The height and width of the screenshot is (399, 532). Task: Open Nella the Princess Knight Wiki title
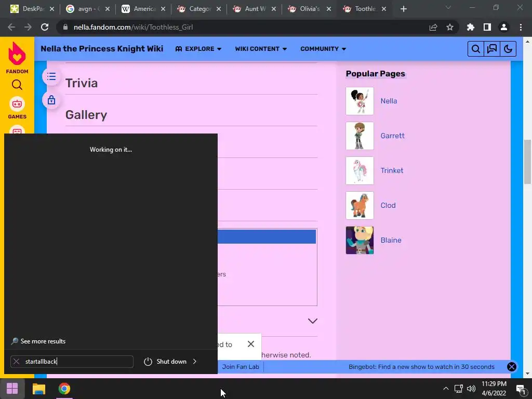tap(102, 48)
